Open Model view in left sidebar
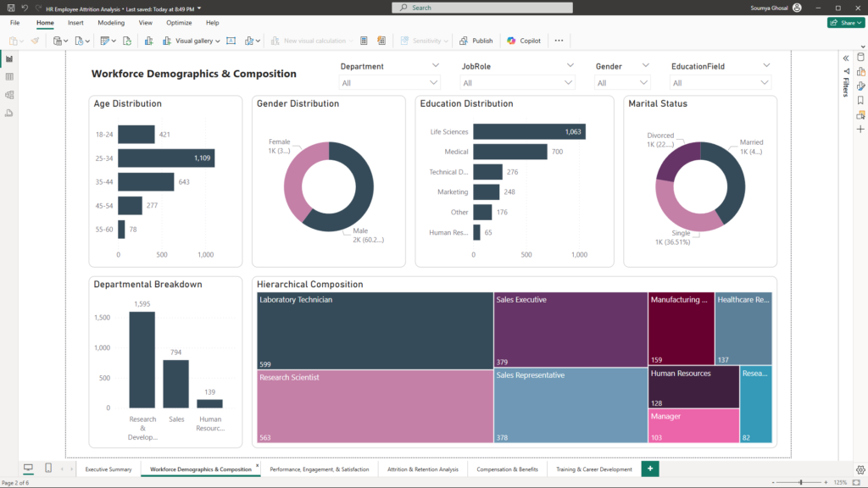Screen dimensions: 868x488 click(9, 95)
